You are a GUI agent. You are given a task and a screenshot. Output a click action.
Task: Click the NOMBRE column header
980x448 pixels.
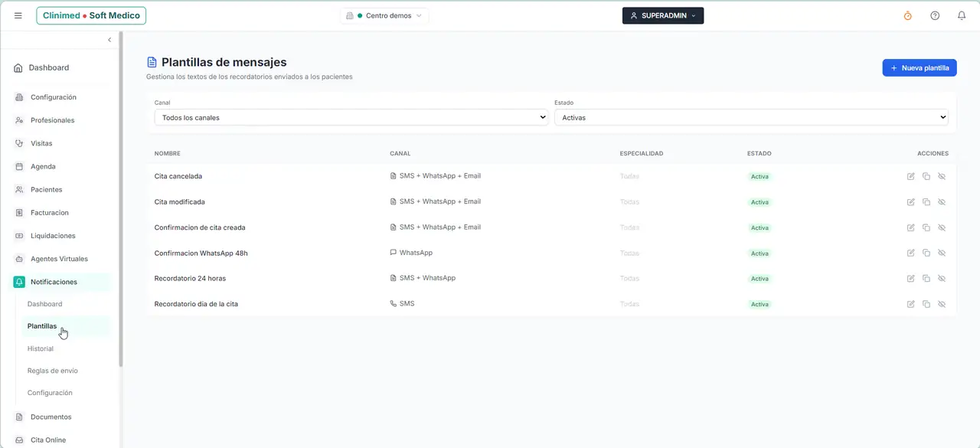pyautogui.click(x=168, y=153)
